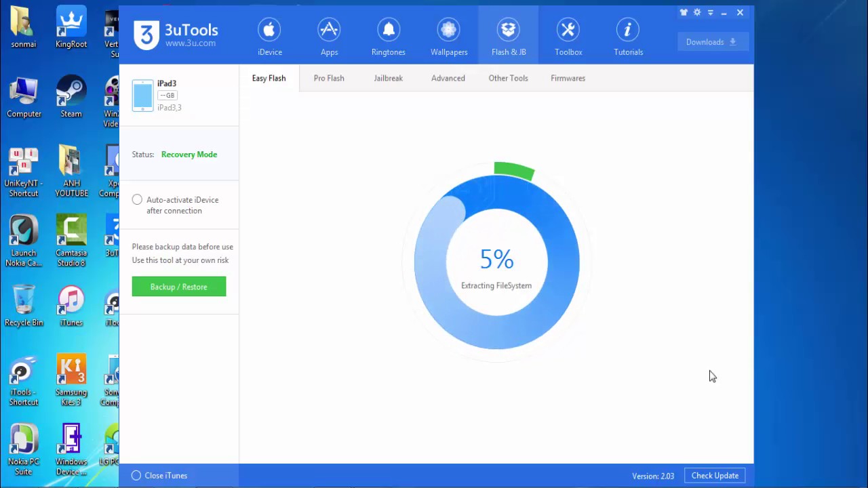Switch to the Other Tools tab
This screenshot has width=868, height=488.
coord(508,78)
